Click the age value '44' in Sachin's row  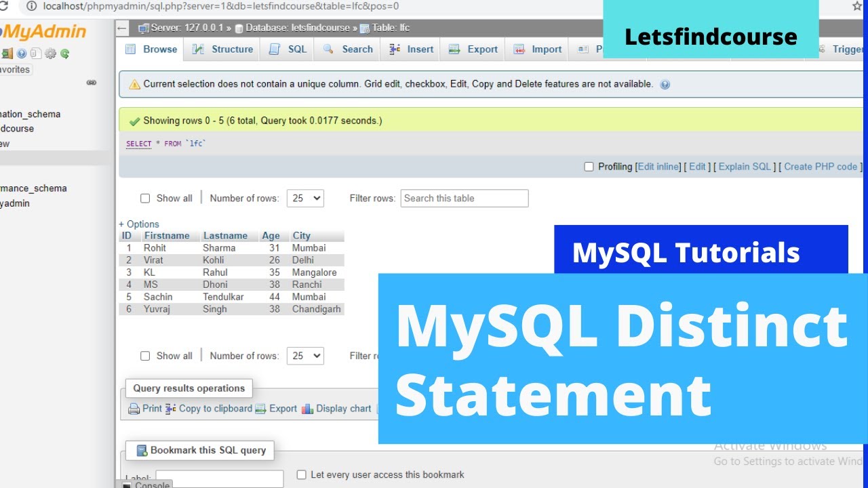click(274, 297)
